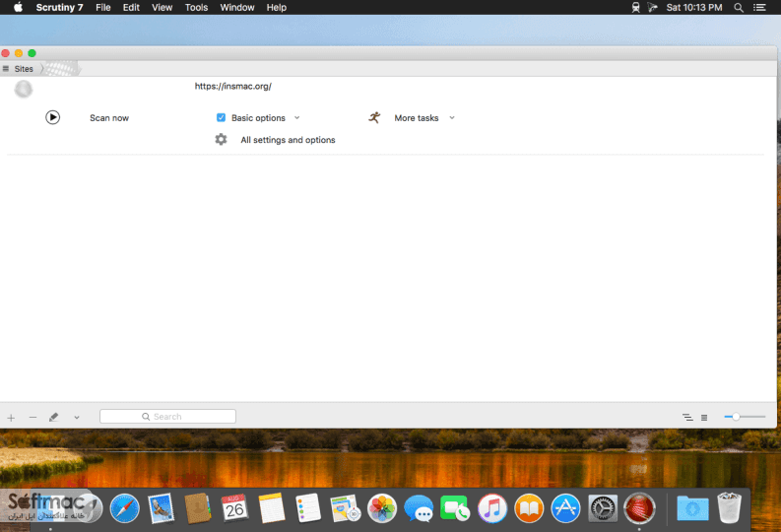The width and height of the screenshot is (781, 532).
Task: Open Spotlight search in menu bar
Action: coord(739,8)
